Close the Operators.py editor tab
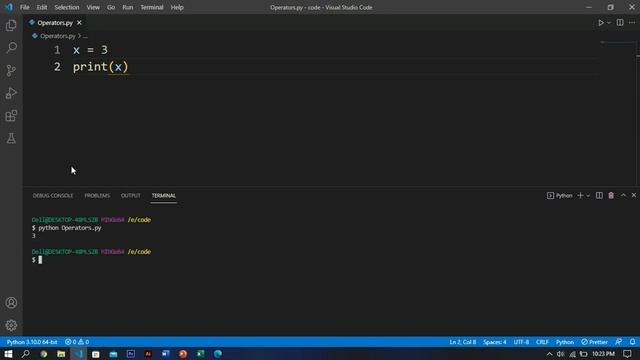 [x=79, y=23]
